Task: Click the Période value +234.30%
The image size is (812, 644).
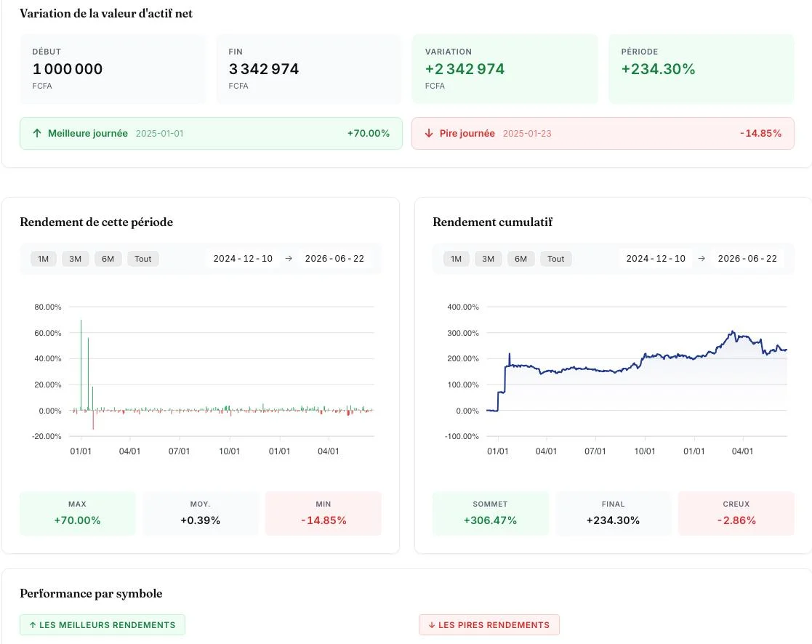Action: point(658,69)
